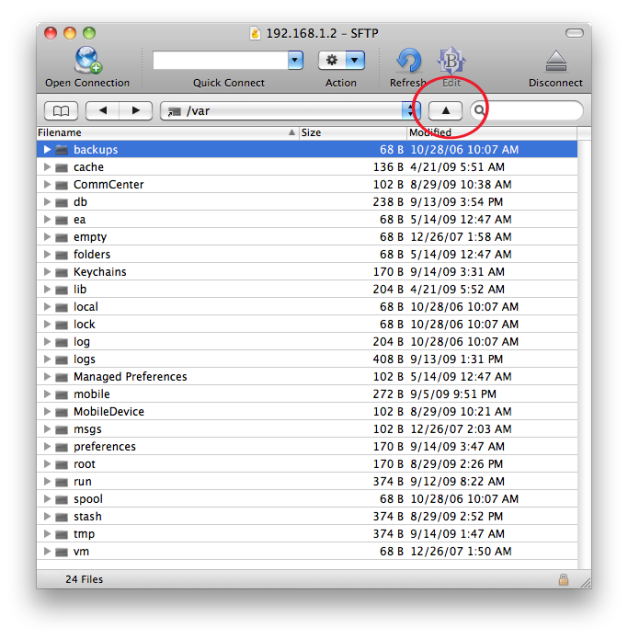Click the Disconnect eject icon

[x=555, y=61]
